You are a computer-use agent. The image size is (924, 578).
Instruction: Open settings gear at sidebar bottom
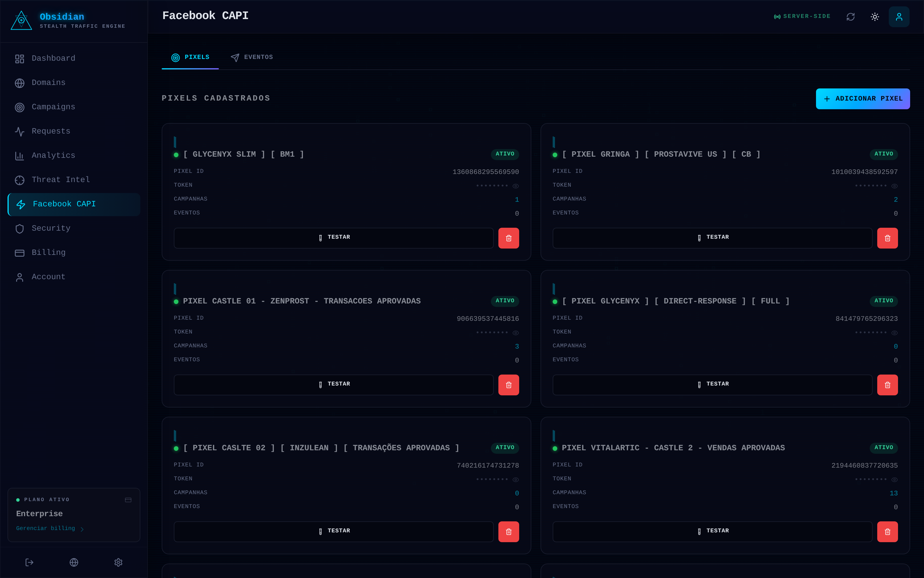118,562
